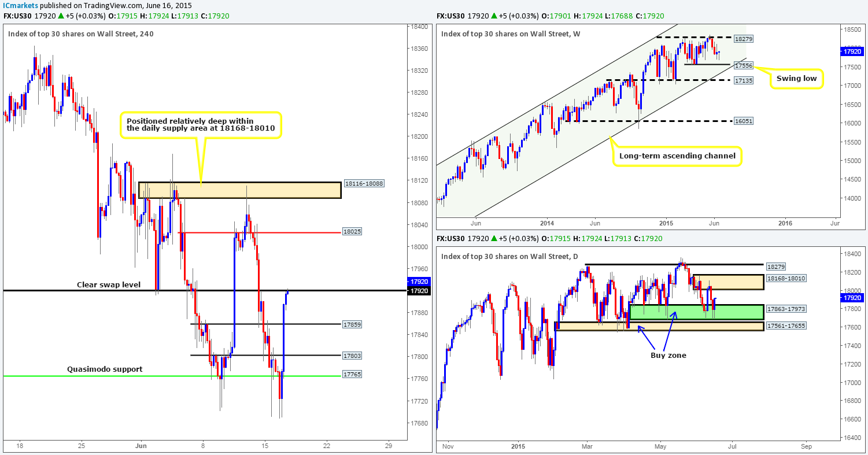Screen dimensions: 868x455
Task: Select the 17859 level label on 240 chart
Action: click(353, 324)
